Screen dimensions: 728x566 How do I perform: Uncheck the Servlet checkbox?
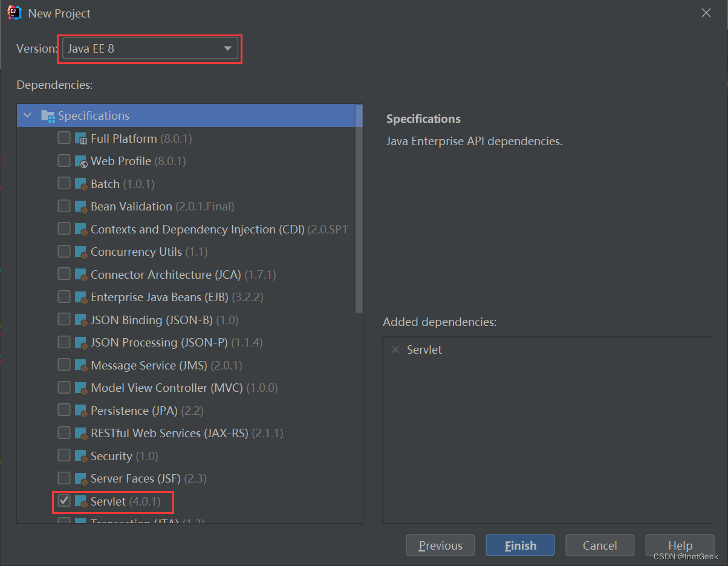click(64, 501)
